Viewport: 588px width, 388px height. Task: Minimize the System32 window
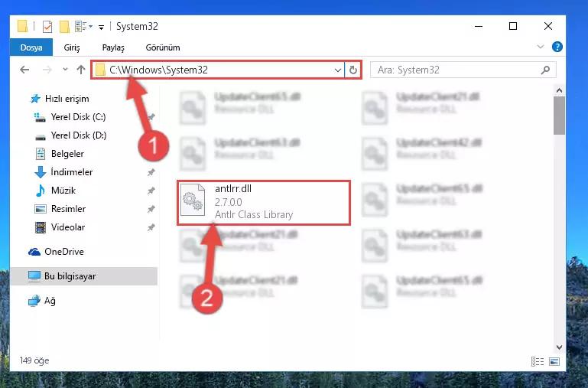[479, 26]
